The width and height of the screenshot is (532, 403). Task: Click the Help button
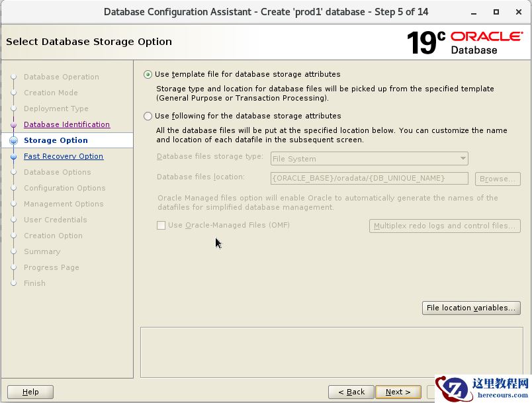(x=30, y=392)
